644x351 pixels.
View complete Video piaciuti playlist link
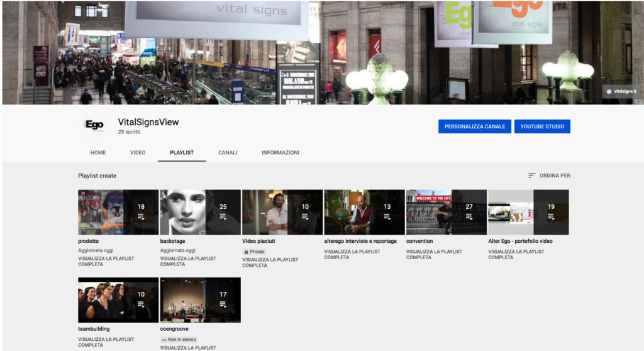point(270,263)
